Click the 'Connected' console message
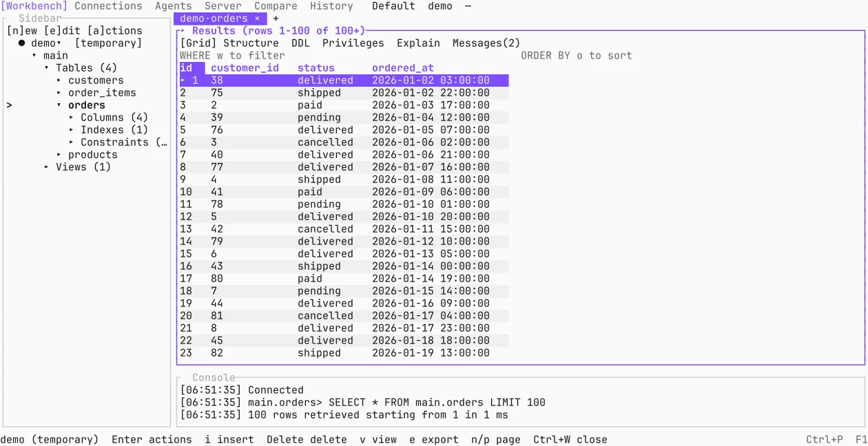The image size is (868, 446). [276, 390]
